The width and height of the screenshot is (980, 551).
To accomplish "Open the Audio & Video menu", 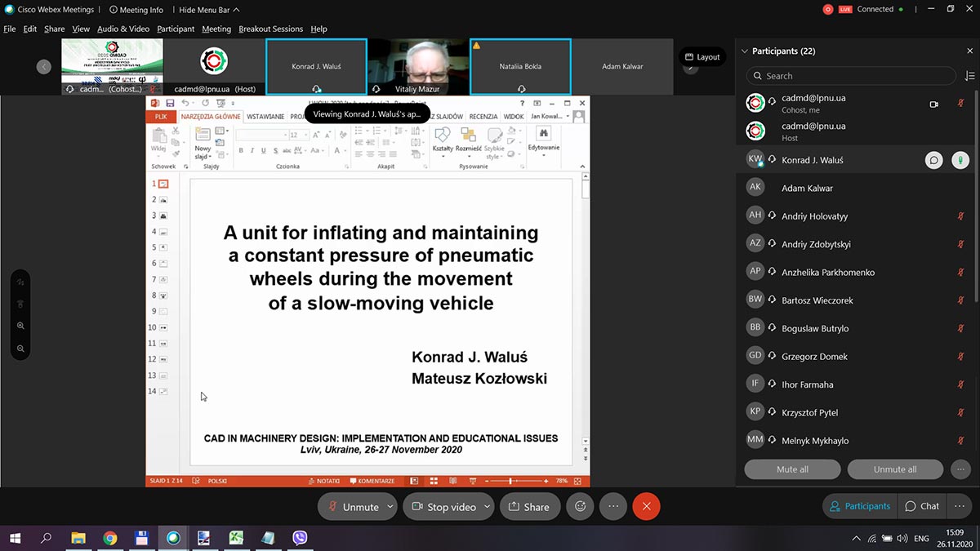I will click(122, 29).
